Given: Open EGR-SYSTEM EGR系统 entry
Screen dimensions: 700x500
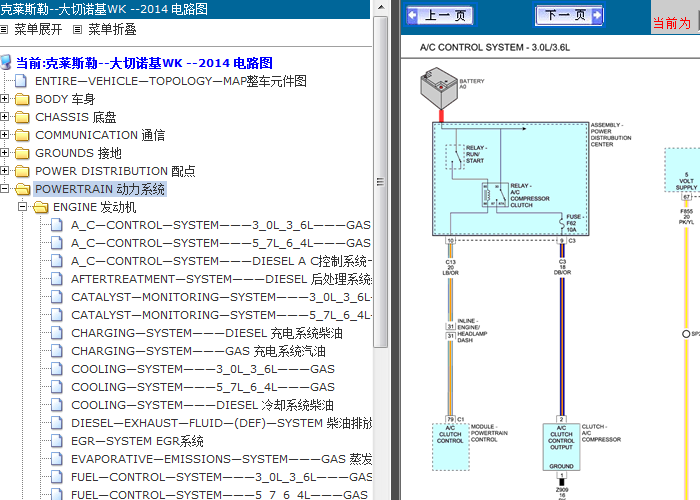Looking at the screenshot, I should 137,441.
